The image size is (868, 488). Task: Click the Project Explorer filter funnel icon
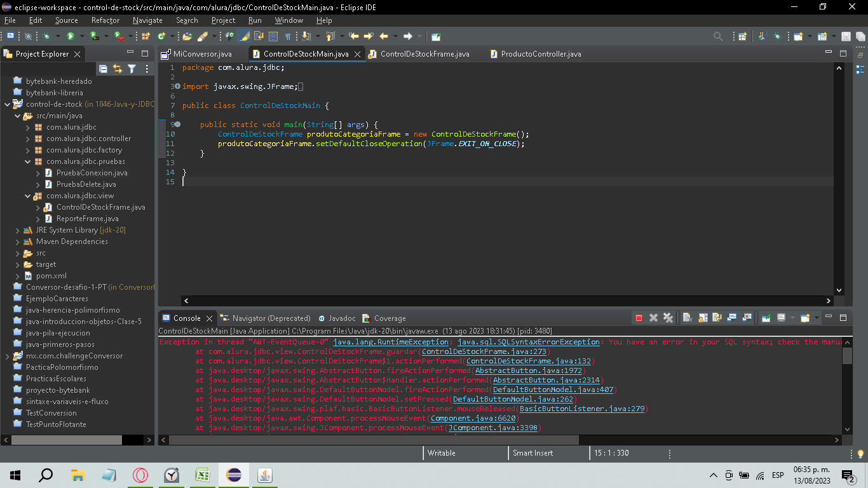[x=132, y=69]
